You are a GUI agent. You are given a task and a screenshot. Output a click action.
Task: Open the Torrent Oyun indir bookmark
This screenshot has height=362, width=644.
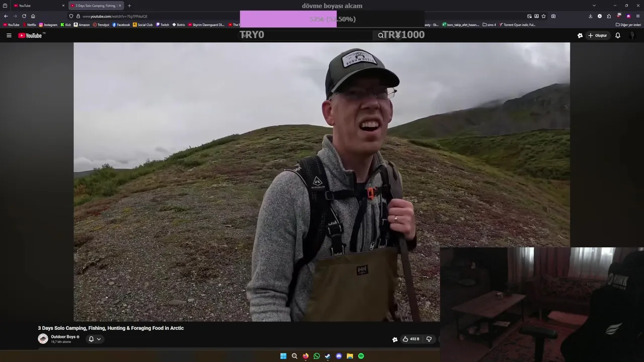pyautogui.click(x=517, y=25)
